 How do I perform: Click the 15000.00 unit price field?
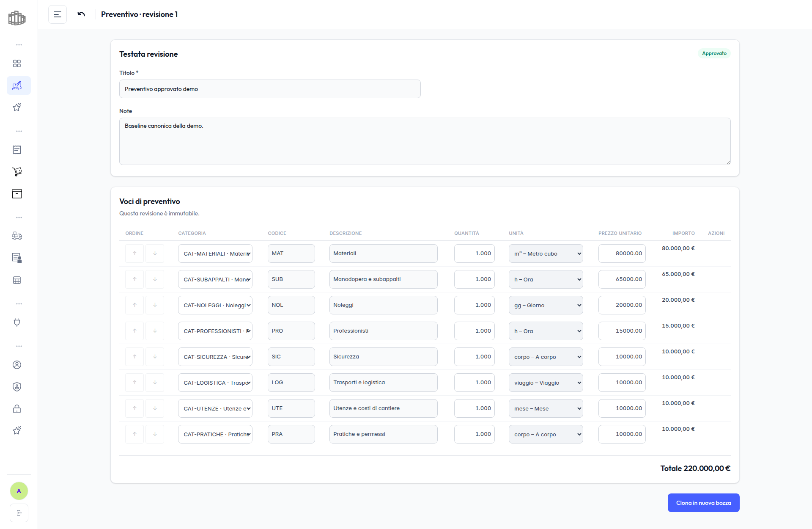(622, 331)
